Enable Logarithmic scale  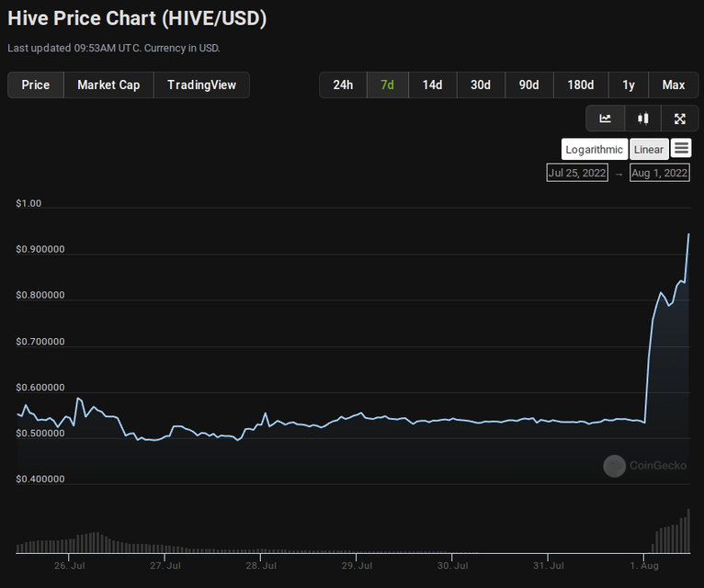tap(594, 149)
